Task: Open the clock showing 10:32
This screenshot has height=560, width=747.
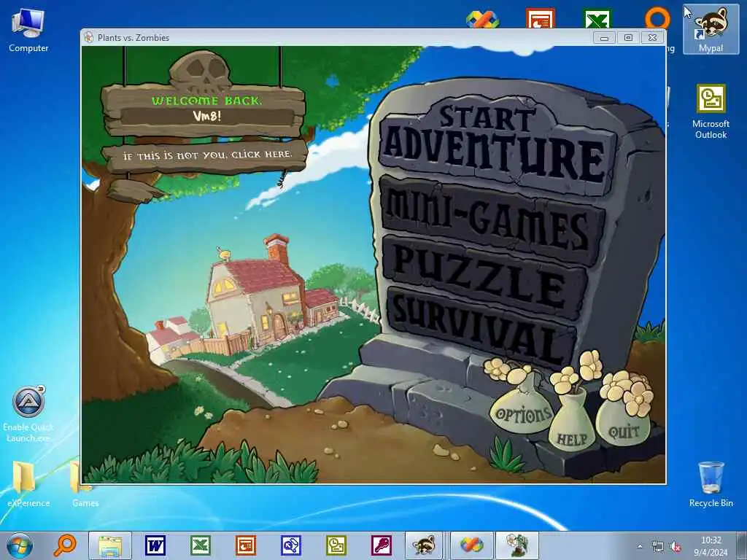Action: [711, 546]
